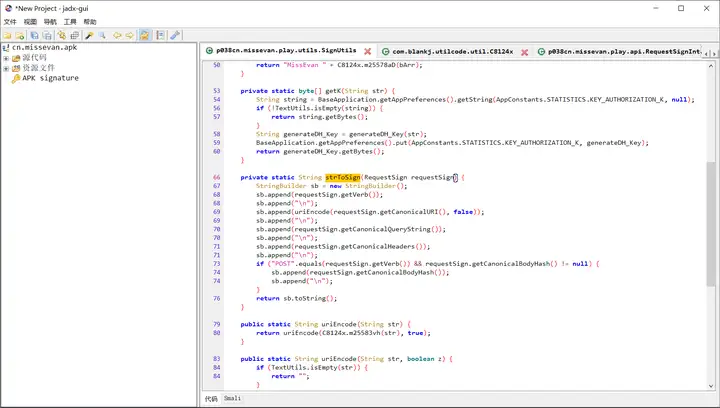720x408 pixels.
Task: Click the highlighted strToSign method name
Action: (343, 177)
